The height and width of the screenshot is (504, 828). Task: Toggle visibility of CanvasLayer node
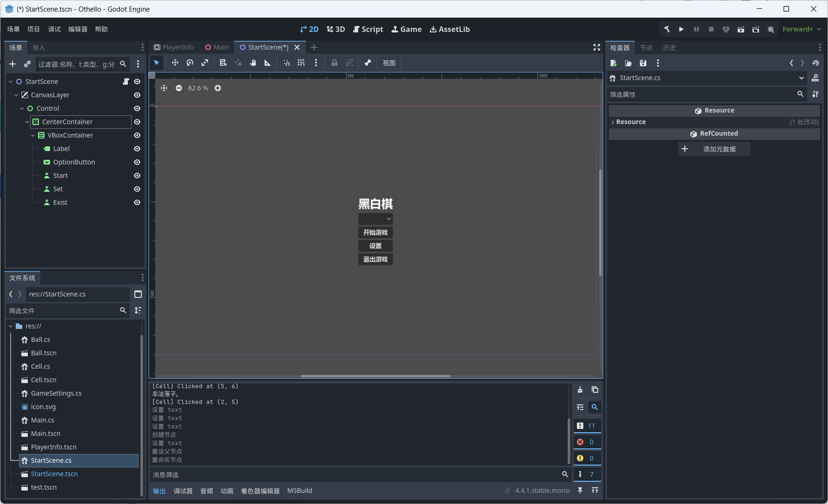pyautogui.click(x=137, y=95)
